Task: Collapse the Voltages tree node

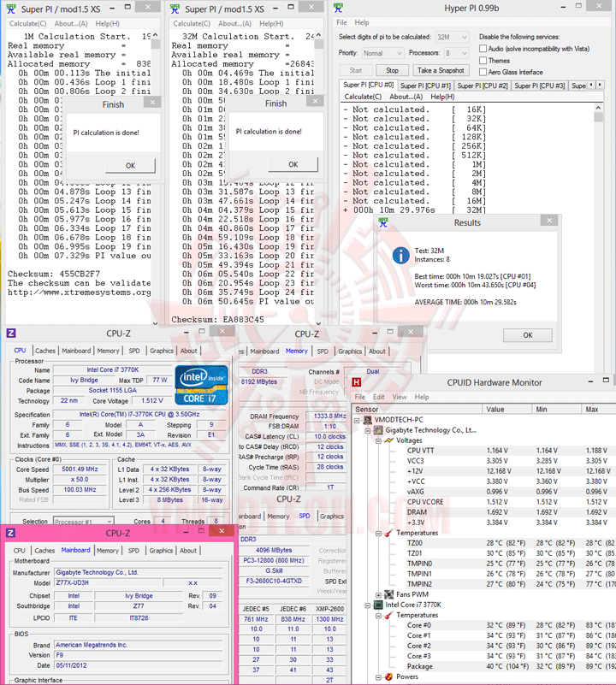Action: pyautogui.click(x=379, y=440)
